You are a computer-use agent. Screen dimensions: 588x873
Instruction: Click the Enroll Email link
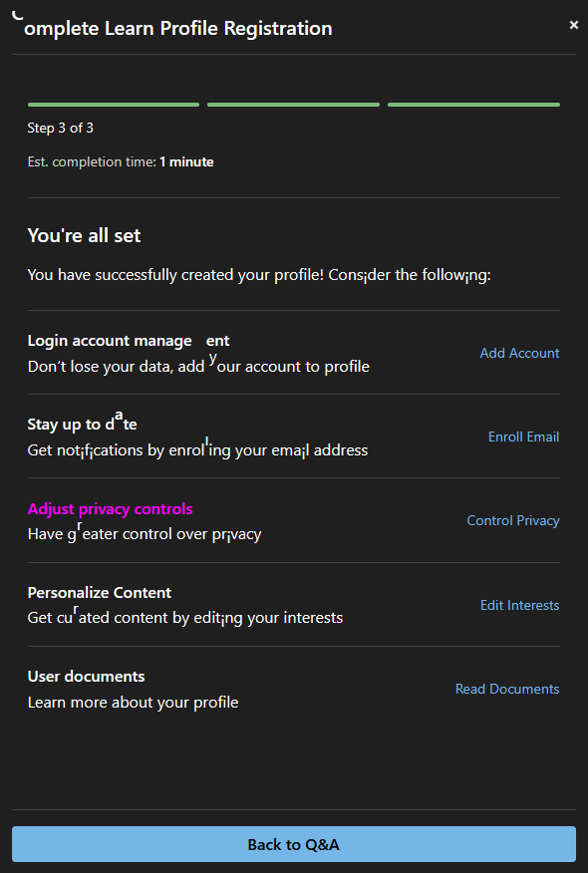coord(523,436)
